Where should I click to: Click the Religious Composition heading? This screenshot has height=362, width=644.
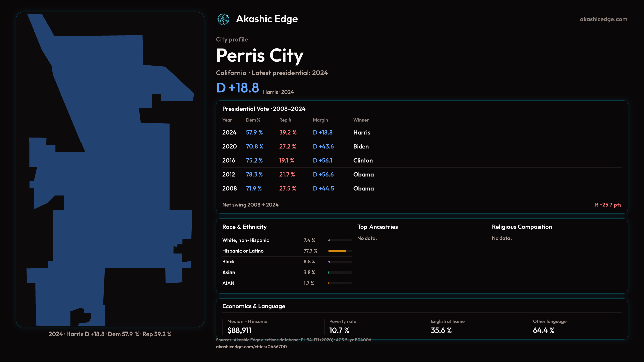coord(522,227)
